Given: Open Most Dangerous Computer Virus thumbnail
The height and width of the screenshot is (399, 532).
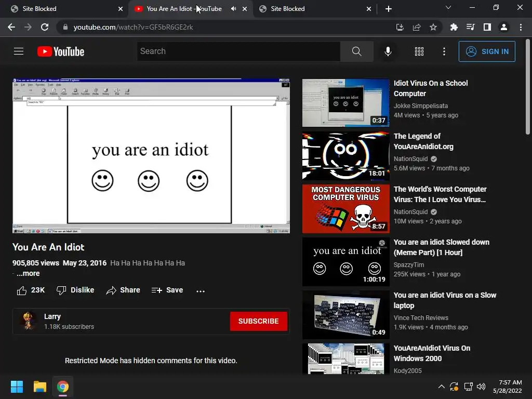Looking at the screenshot, I should (345, 209).
